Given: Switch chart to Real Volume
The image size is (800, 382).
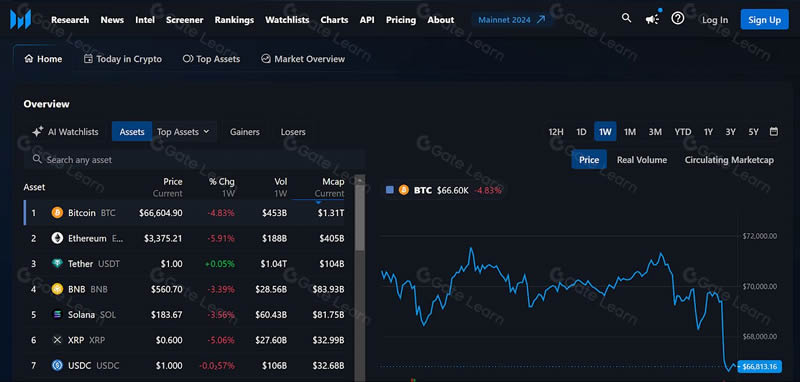Looking at the screenshot, I should click(642, 160).
